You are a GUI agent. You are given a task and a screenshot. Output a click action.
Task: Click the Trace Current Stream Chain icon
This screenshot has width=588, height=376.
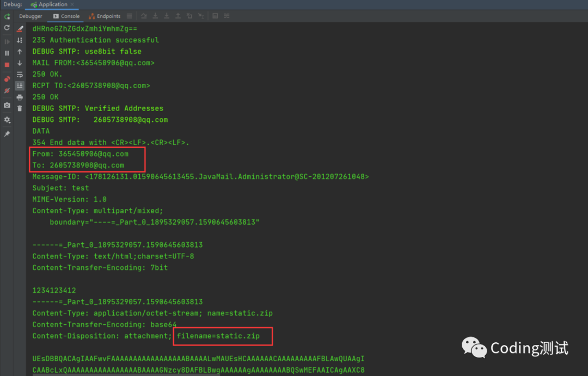tap(226, 16)
